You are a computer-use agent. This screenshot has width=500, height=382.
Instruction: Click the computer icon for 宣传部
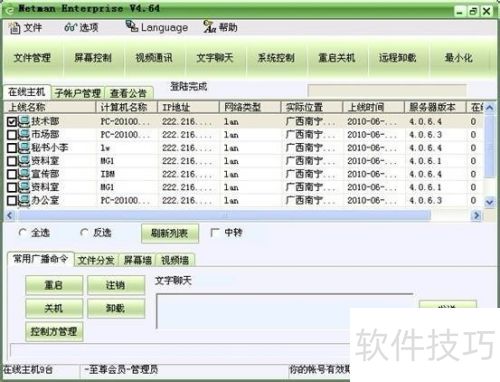[x=24, y=174]
